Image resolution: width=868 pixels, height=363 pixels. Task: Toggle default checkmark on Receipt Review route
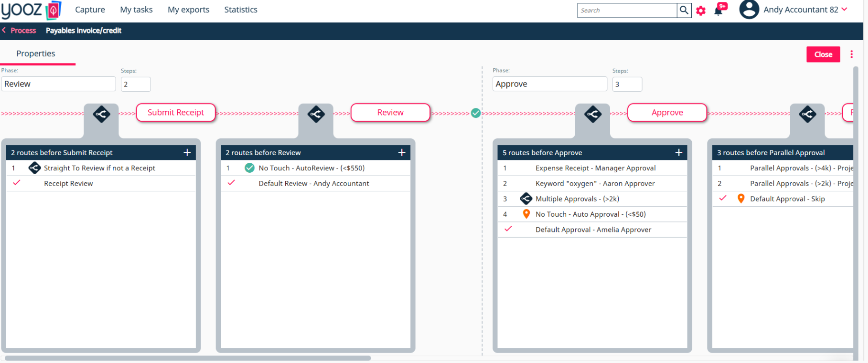17,183
